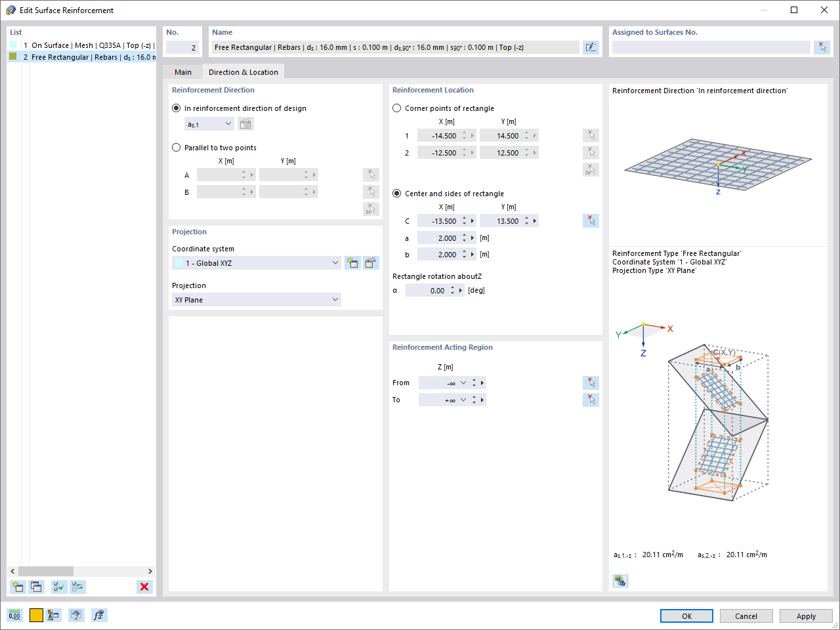
Task: Click the select-all checkmark icon below list
Action: [x=59, y=587]
